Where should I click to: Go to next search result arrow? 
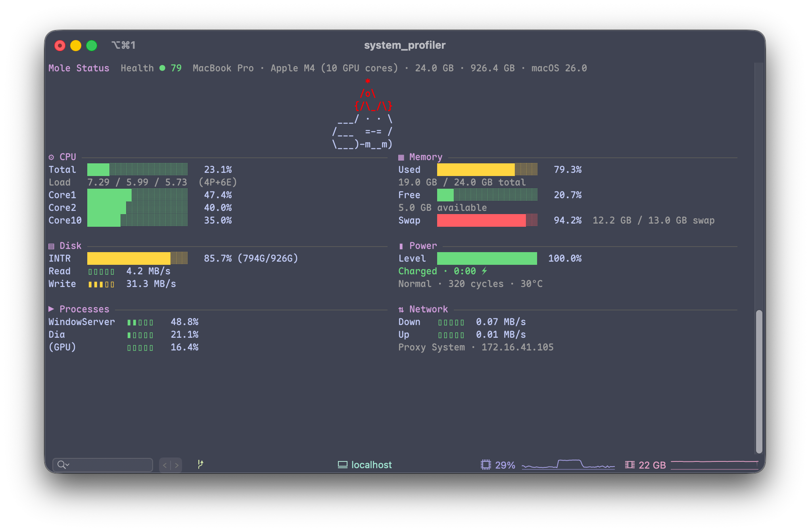[x=177, y=465]
